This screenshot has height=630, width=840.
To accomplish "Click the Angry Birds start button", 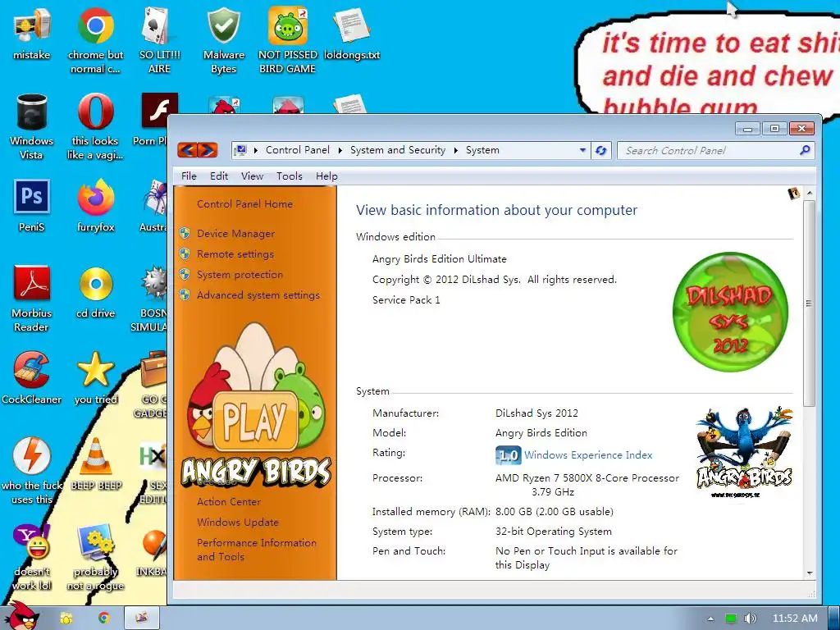I will (22, 616).
